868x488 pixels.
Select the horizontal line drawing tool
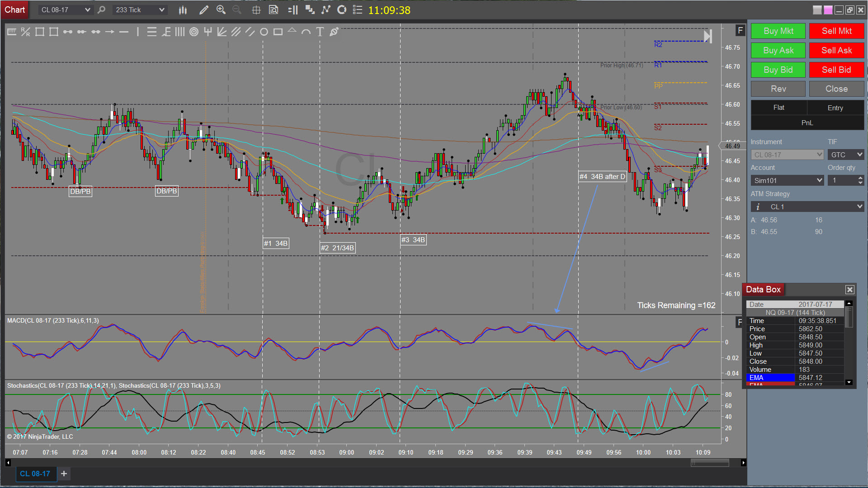124,32
